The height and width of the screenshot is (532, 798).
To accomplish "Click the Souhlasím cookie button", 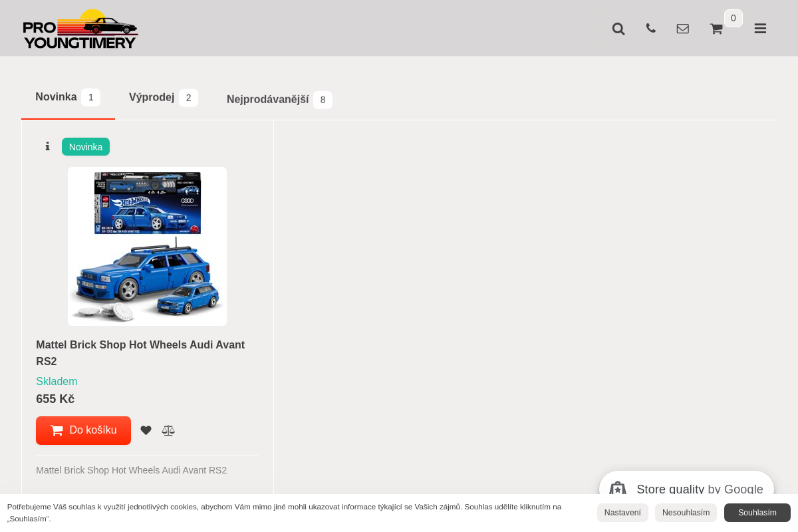I will (757, 513).
